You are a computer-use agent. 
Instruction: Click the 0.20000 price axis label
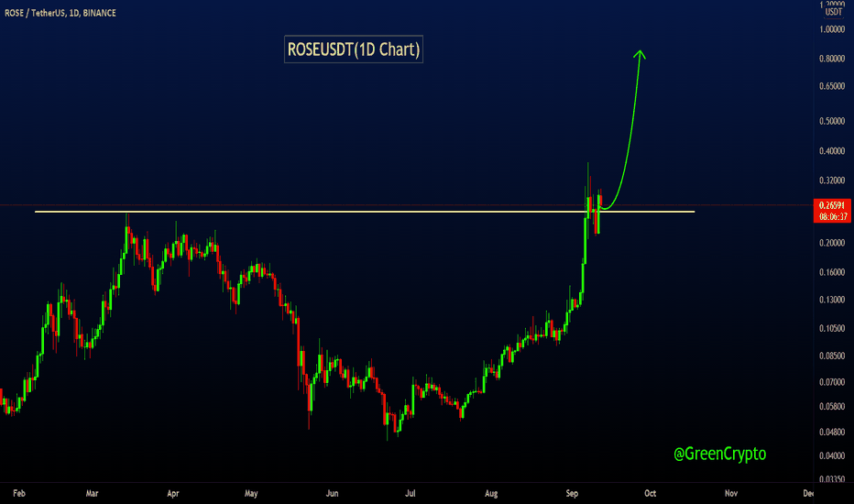[x=832, y=243]
